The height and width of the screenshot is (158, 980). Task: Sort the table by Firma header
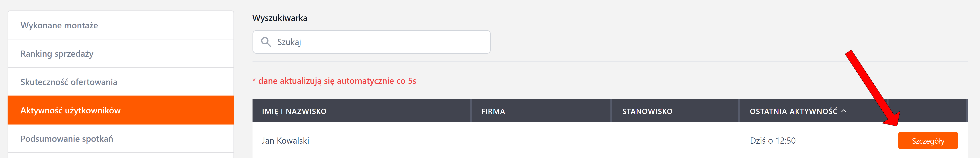493,111
